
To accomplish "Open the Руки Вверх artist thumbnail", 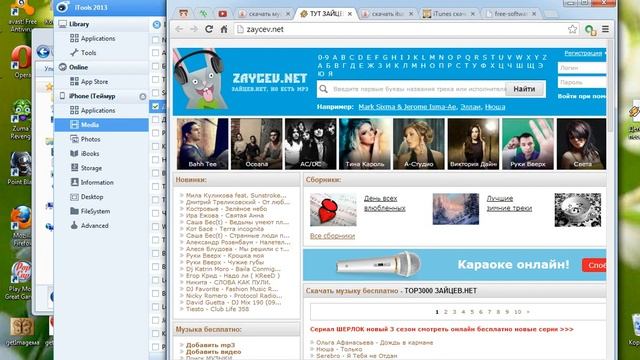I will tap(528, 144).
